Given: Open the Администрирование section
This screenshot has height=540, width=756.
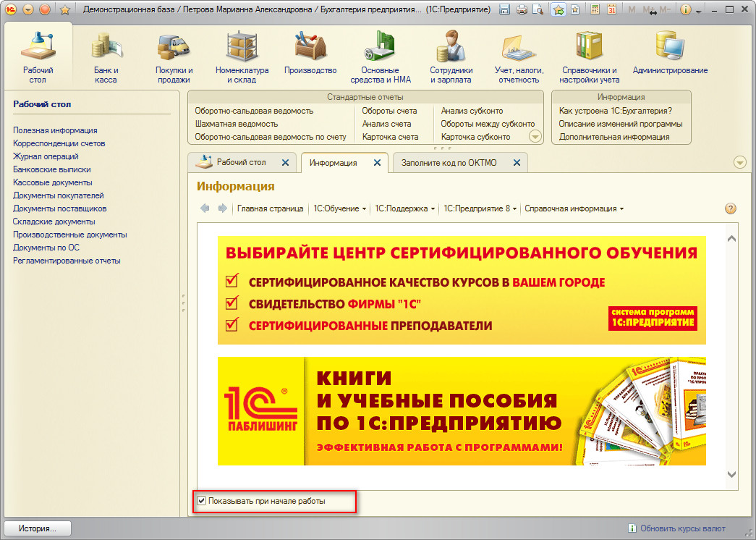Looking at the screenshot, I should 670,52.
